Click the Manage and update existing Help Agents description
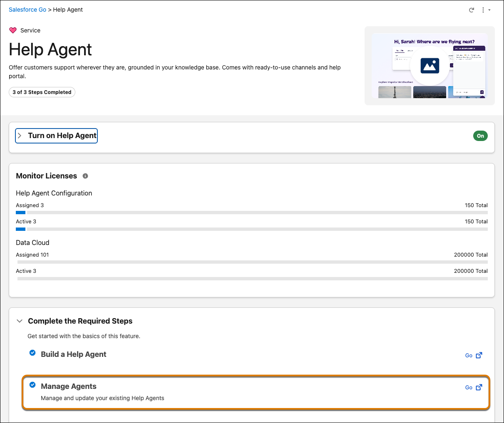The image size is (504, 423). click(x=102, y=398)
